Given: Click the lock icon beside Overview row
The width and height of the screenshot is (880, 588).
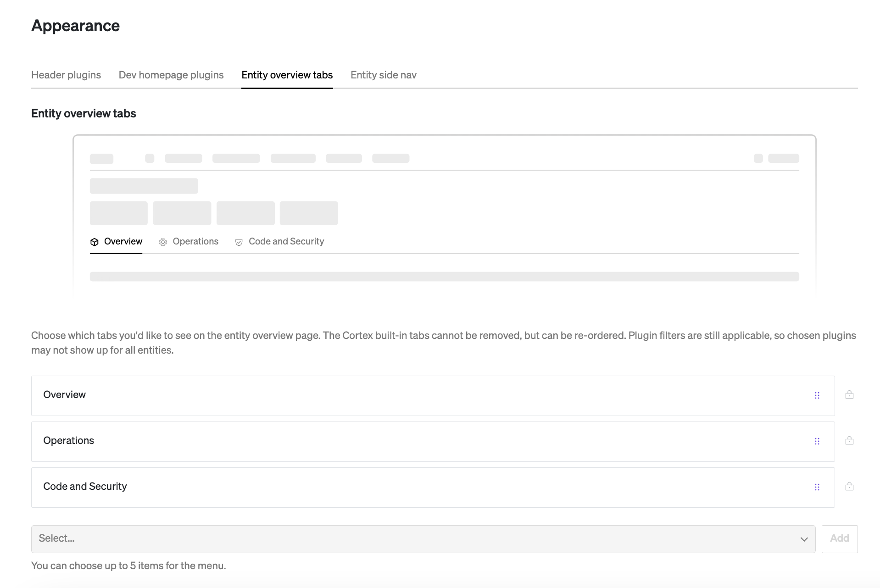Looking at the screenshot, I should [849, 394].
